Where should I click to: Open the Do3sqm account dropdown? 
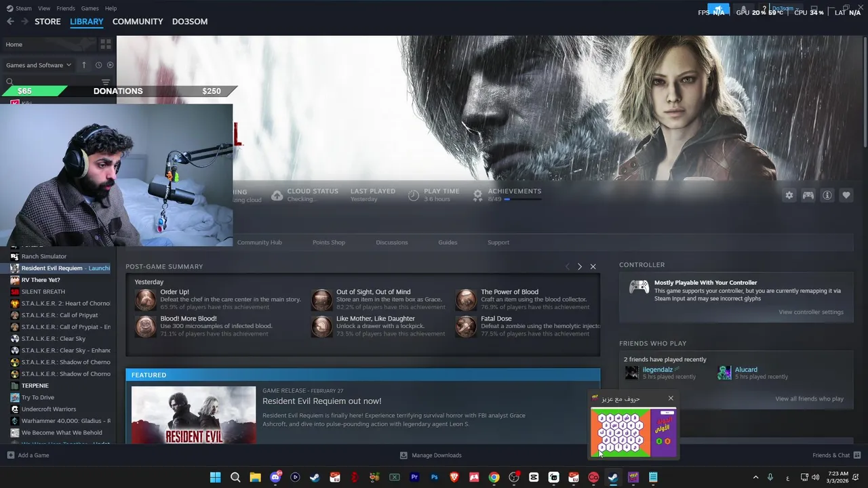(785, 9)
